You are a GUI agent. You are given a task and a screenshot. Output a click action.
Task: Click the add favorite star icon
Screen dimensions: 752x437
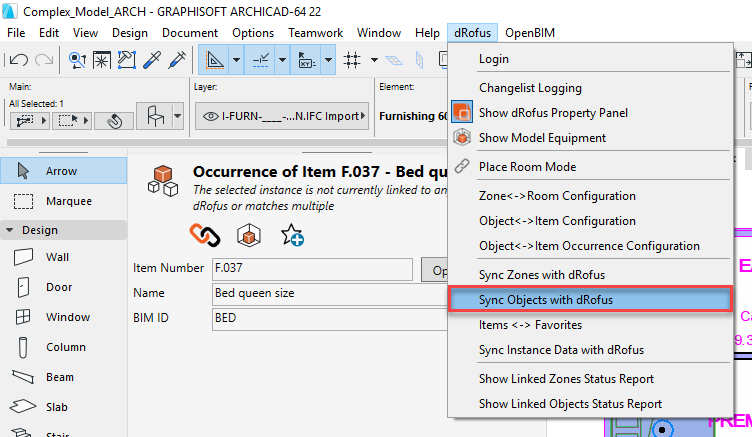tap(292, 234)
